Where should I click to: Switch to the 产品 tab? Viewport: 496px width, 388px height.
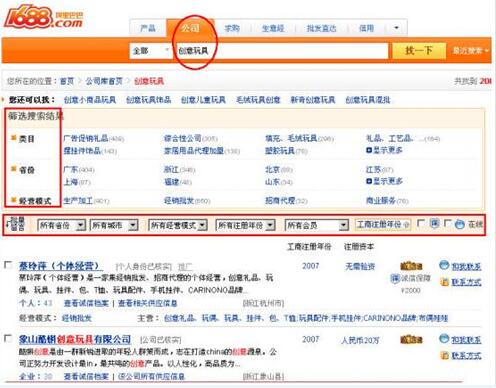[148, 28]
